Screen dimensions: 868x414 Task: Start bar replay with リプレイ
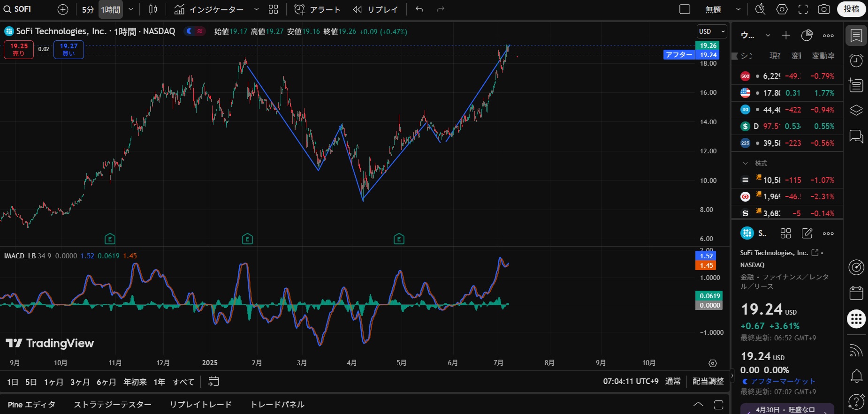pyautogui.click(x=375, y=9)
